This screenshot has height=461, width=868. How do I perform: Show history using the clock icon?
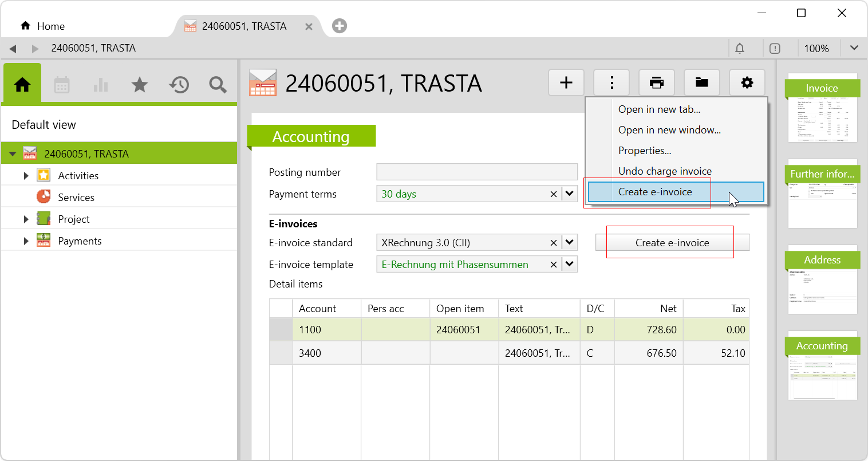[x=179, y=85]
